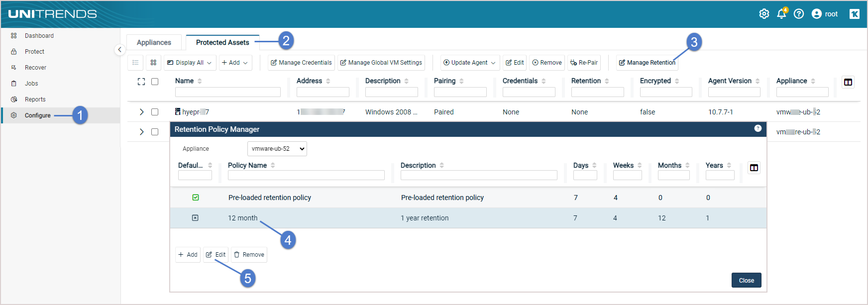Screen dimensions: 868x305
Task: Sort policies by Policy Name
Action: point(273,165)
